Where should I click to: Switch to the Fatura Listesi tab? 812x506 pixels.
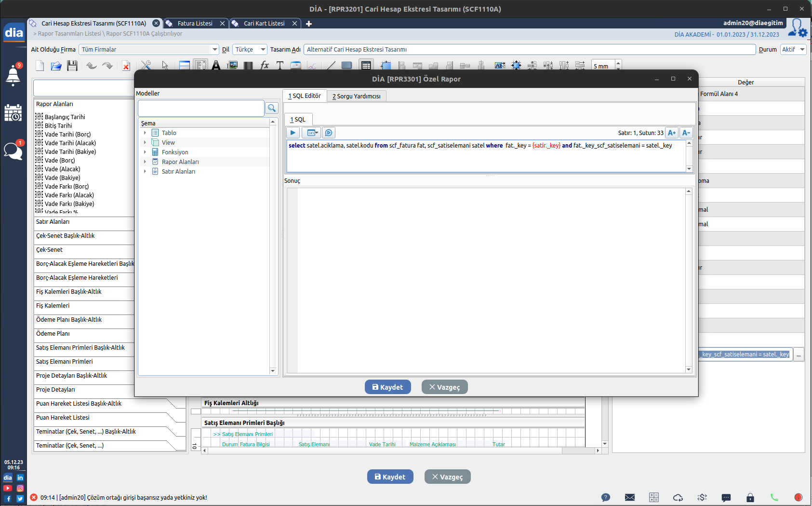[195, 23]
